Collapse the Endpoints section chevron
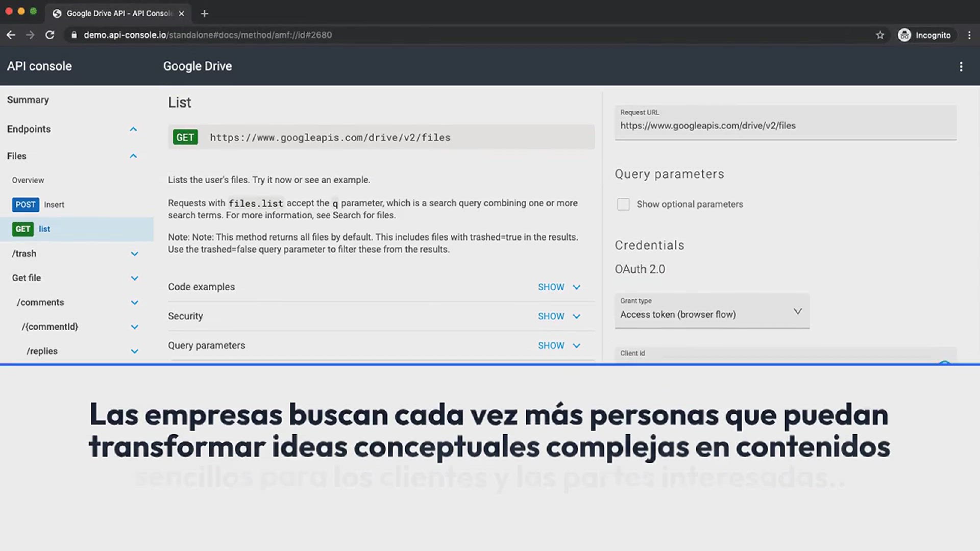Viewport: 980px width, 551px height. (133, 129)
